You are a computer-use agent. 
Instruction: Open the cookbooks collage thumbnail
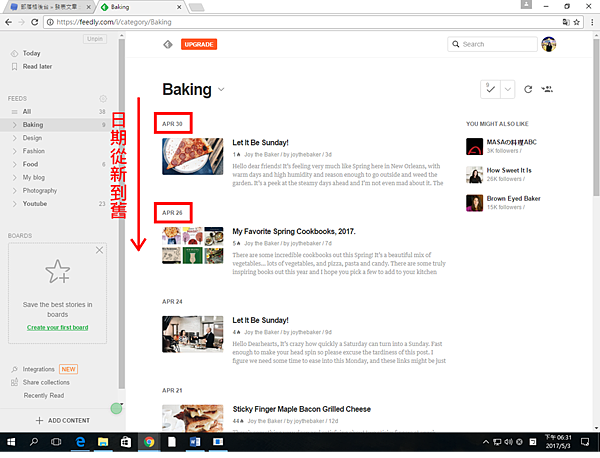coord(192,245)
